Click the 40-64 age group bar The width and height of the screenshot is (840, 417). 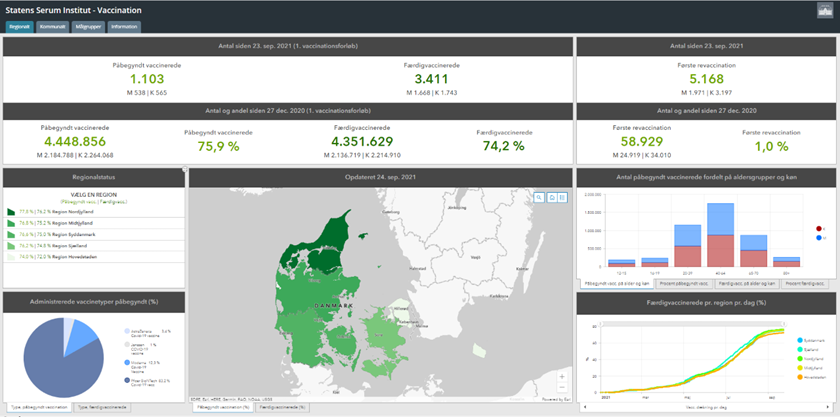pyautogui.click(x=721, y=235)
